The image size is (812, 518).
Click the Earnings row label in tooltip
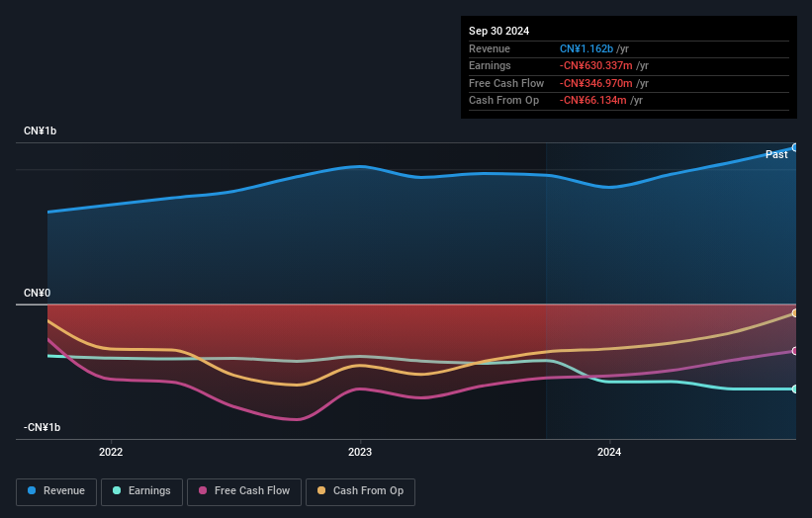(490, 65)
